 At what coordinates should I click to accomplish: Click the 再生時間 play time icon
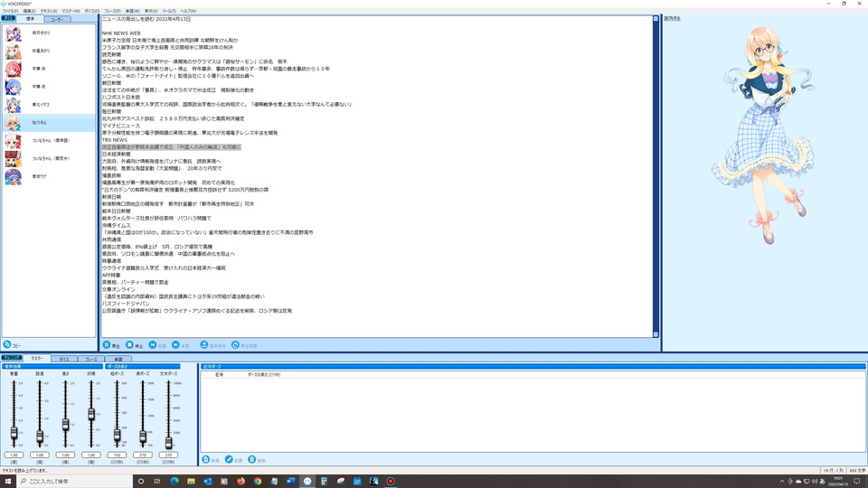coord(235,345)
